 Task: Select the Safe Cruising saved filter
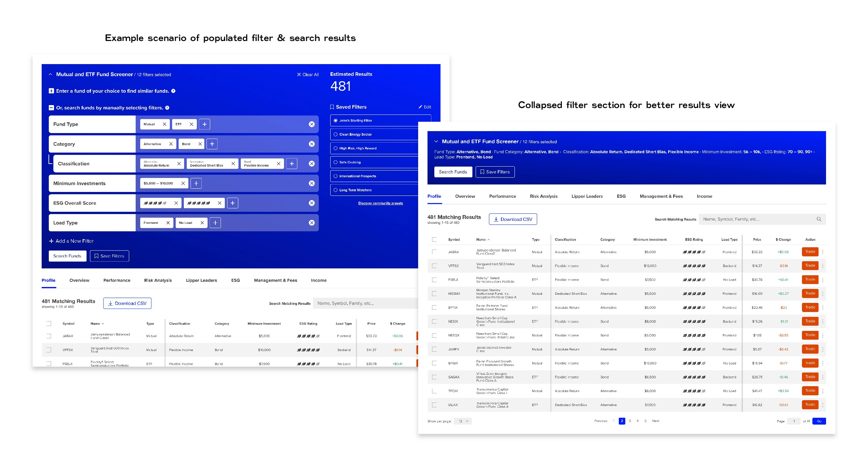pyautogui.click(x=336, y=162)
